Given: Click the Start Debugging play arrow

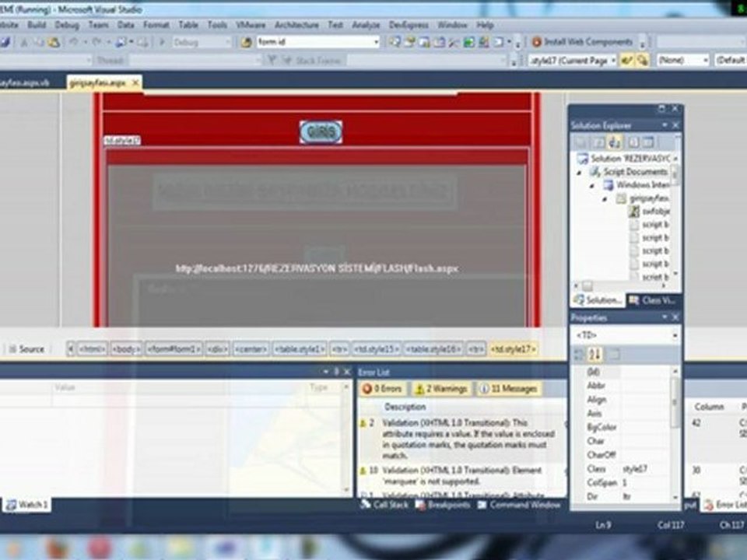Looking at the screenshot, I should point(162,42).
